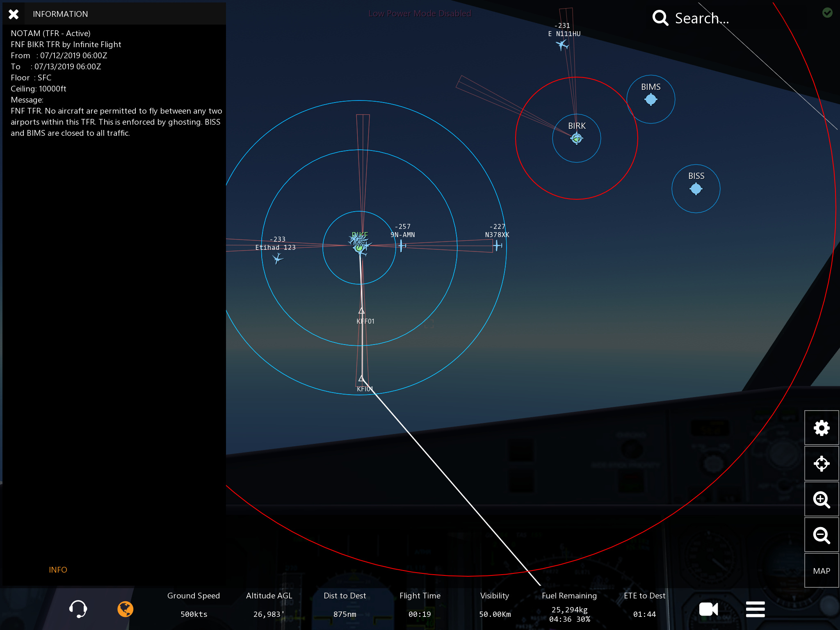Zoom out on the map
The image size is (840, 630).
[821, 535]
